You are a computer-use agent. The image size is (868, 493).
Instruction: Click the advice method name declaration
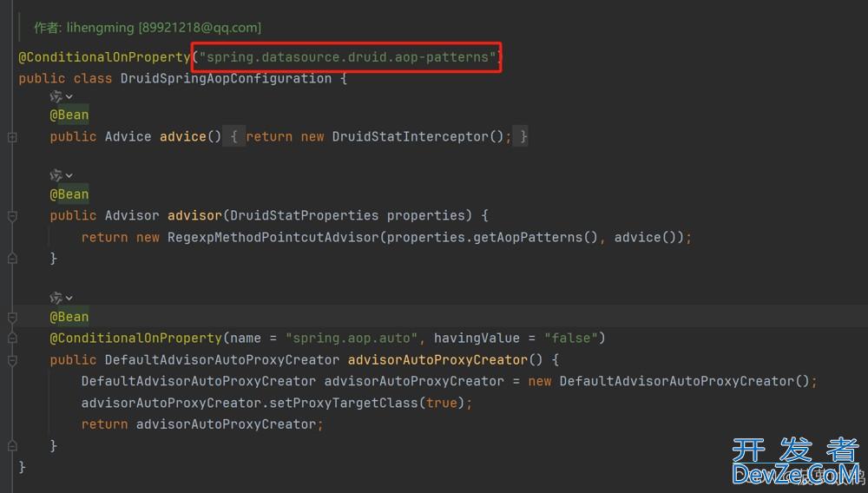(x=182, y=136)
